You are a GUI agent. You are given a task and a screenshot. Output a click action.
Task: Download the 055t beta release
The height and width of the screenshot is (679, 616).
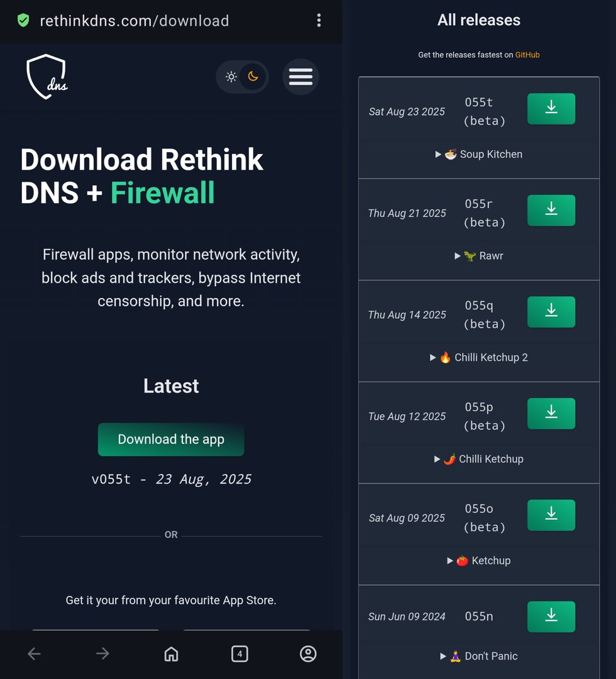tap(551, 108)
